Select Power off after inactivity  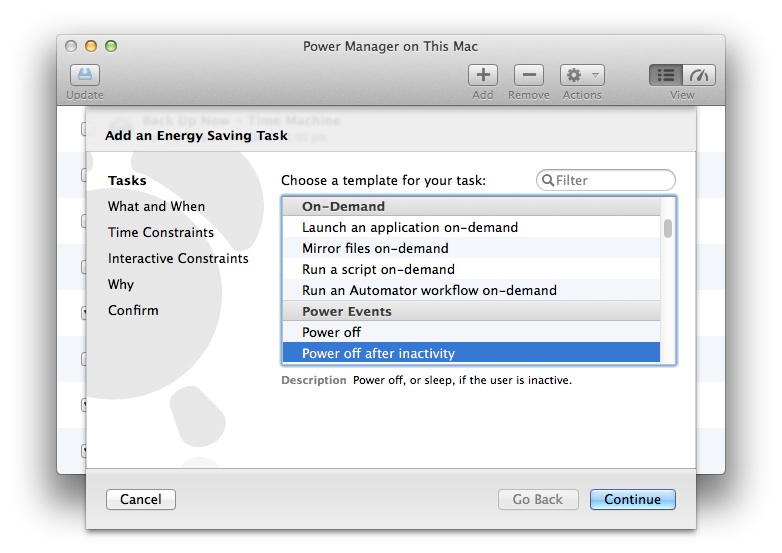point(471,353)
